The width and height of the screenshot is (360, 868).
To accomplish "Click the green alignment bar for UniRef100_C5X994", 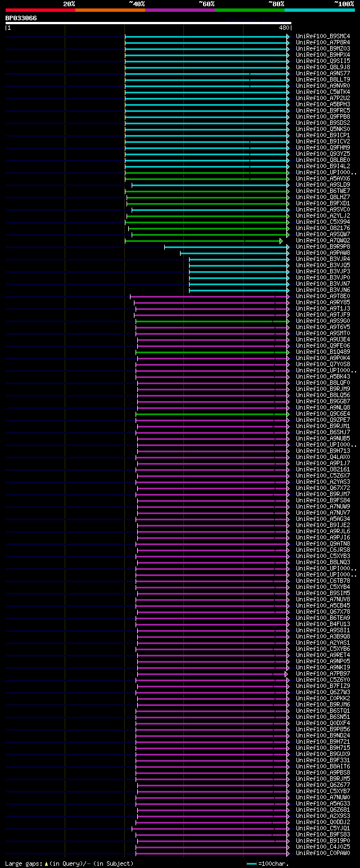I will [x=206, y=222].
